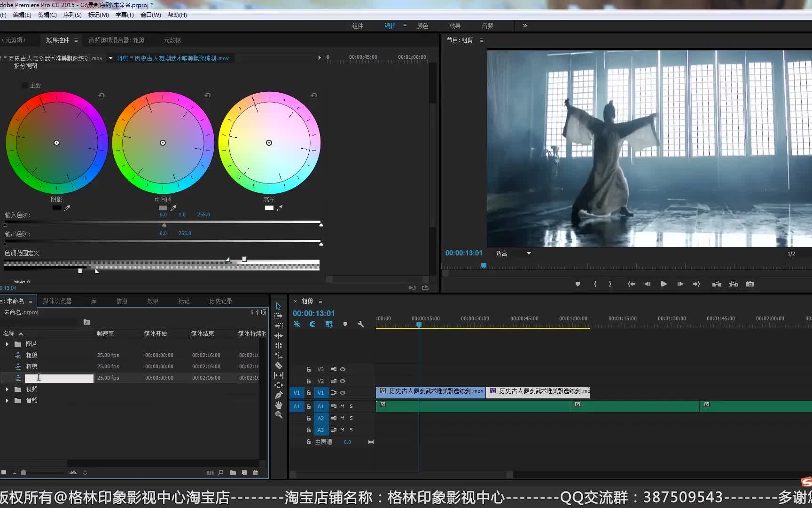Screen dimensions: 812x508
Task: Open the 颜色 workspace
Action: (422, 26)
